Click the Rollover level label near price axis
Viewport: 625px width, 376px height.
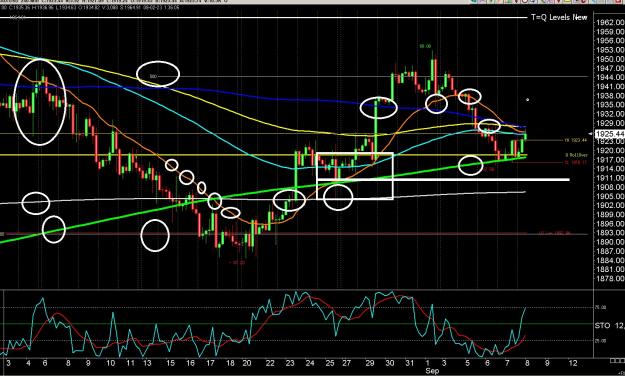coord(576,155)
